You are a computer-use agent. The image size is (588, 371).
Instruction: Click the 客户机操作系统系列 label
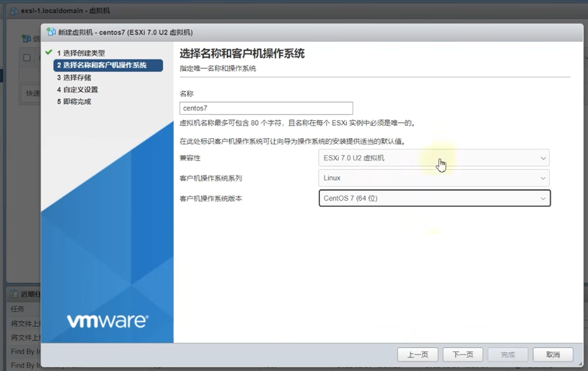211,178
